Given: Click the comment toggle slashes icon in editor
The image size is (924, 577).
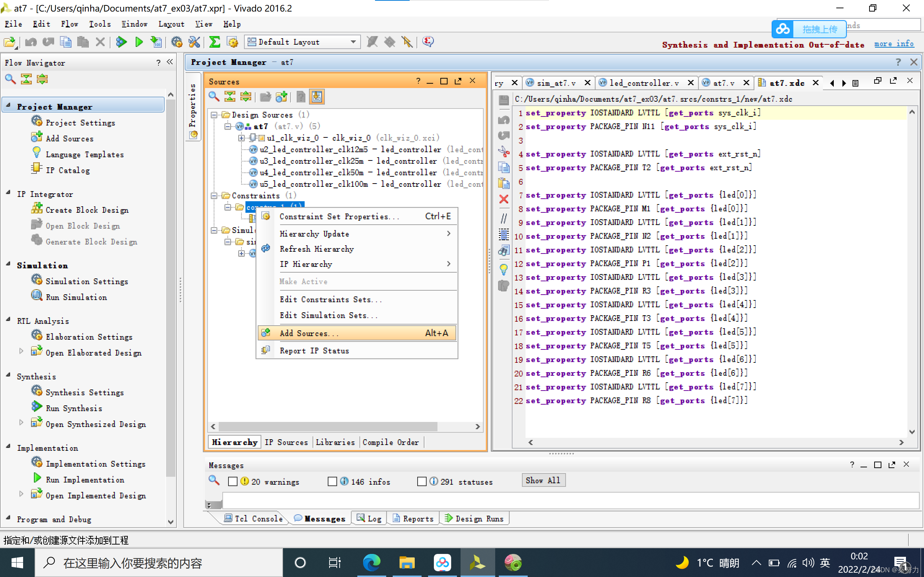Looking at the screenshot, I should 504,218.
